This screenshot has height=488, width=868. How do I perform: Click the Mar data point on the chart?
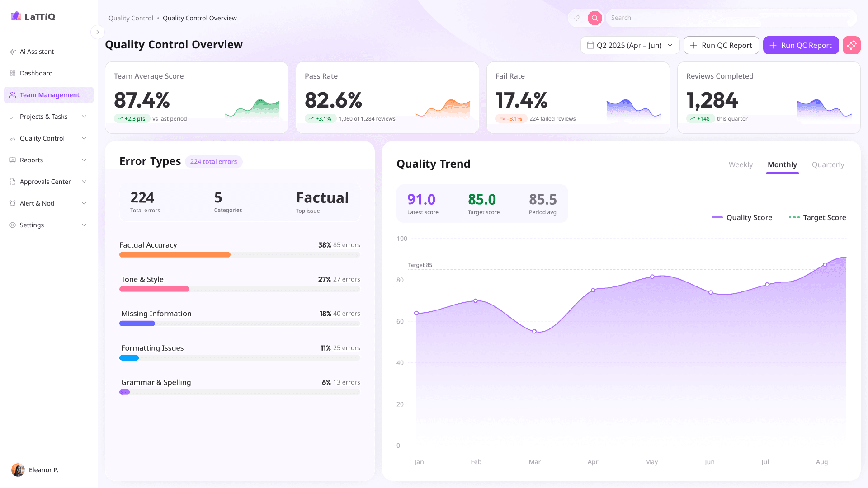[534, 332]
